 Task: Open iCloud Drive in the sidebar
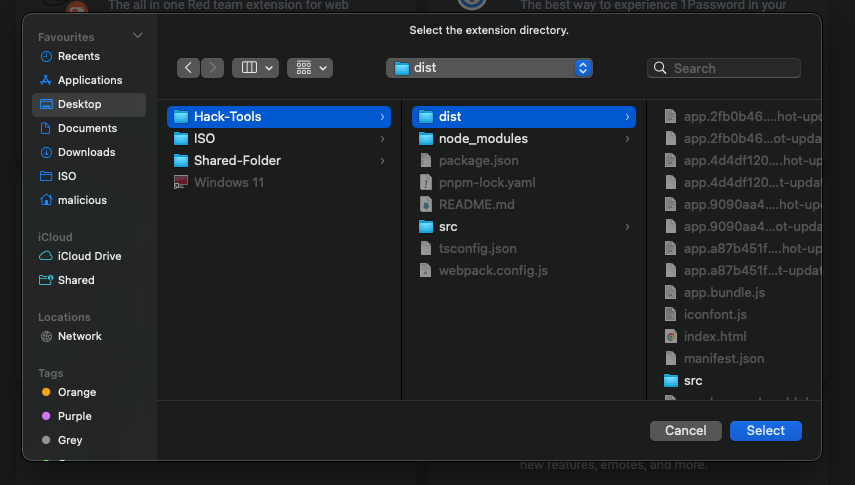(x=89, y=256)
